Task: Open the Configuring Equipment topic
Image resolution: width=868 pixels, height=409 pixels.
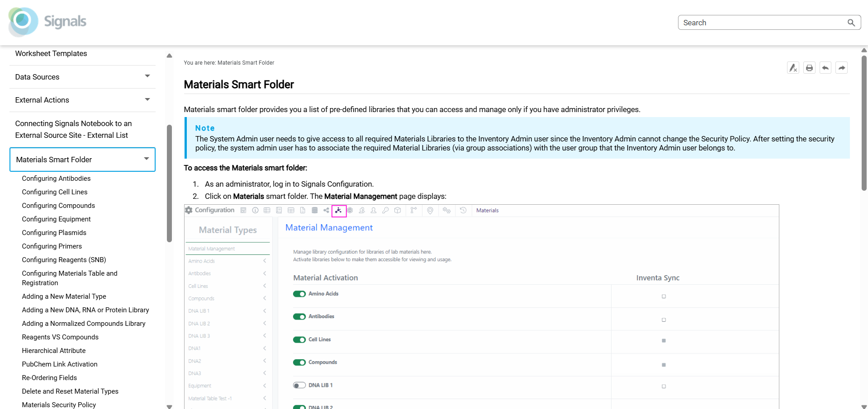Action: pos(56,219)
